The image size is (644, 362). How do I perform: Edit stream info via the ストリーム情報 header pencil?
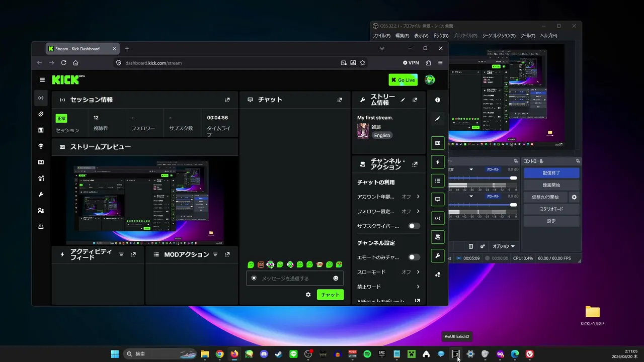403,100
